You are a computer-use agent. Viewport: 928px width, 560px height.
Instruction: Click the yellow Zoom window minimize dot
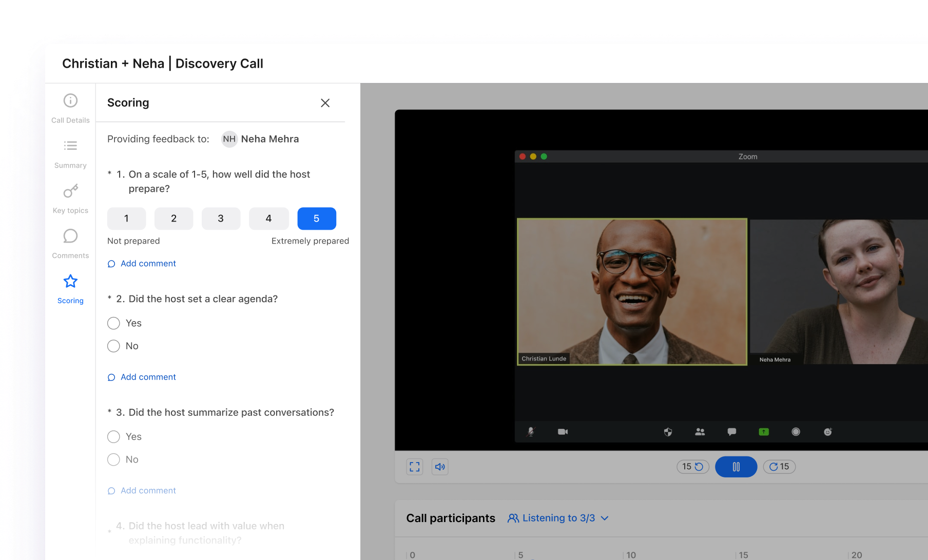533,156
